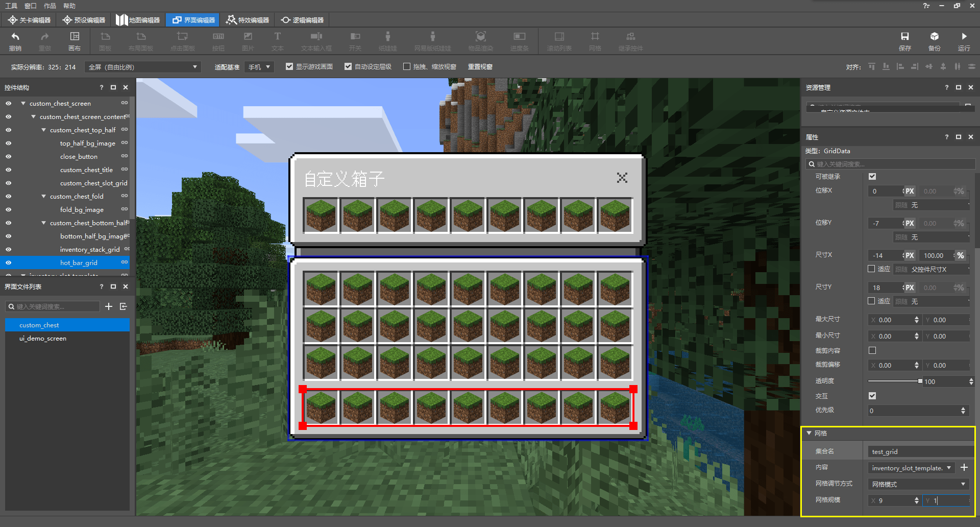Open the 全屏 (自由比例) resolution dropdown
980x527 pixels.
tap(143, 67)
